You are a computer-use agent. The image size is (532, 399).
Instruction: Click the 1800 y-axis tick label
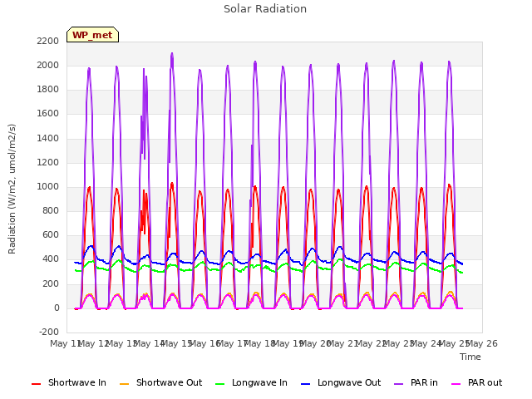point(48,90)
